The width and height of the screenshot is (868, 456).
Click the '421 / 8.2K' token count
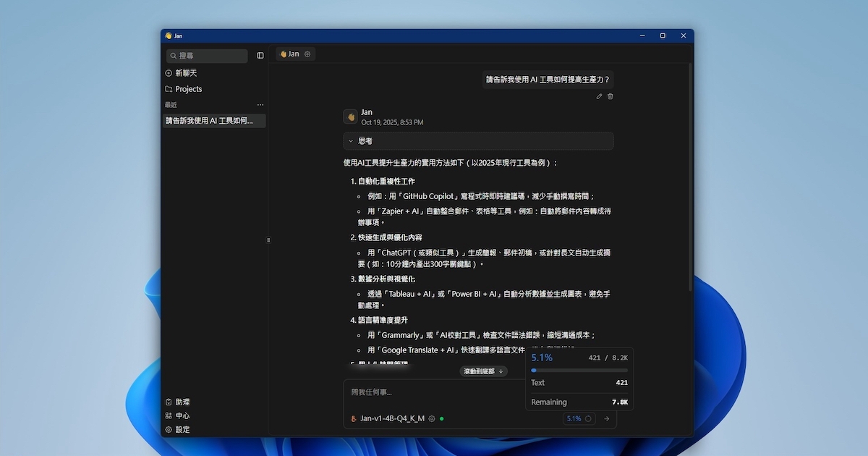pyautogui.click(x=608, y=358)
